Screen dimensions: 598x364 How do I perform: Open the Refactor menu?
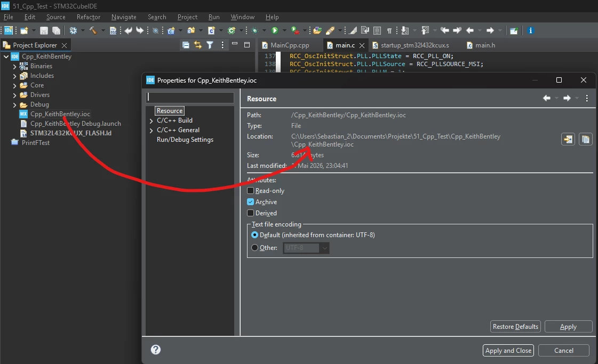pyautogui.click(x=89, y=17)
